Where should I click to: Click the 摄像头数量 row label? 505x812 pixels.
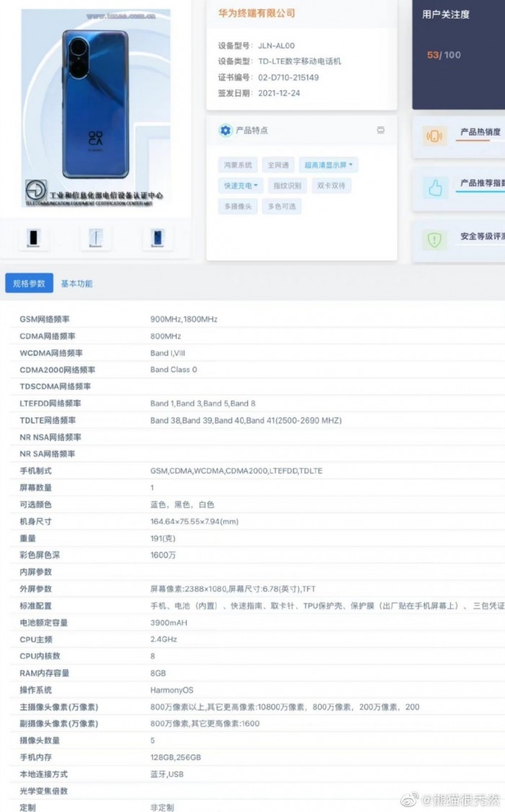[40, 740]
